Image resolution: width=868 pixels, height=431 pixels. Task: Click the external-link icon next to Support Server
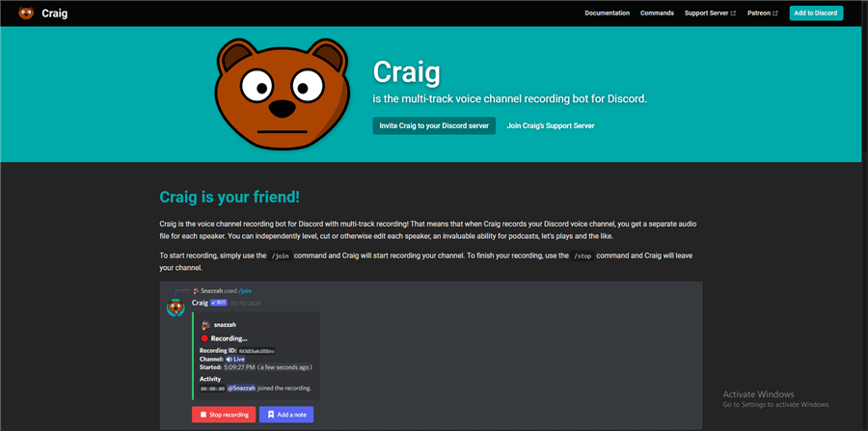(x=734, y=13)
